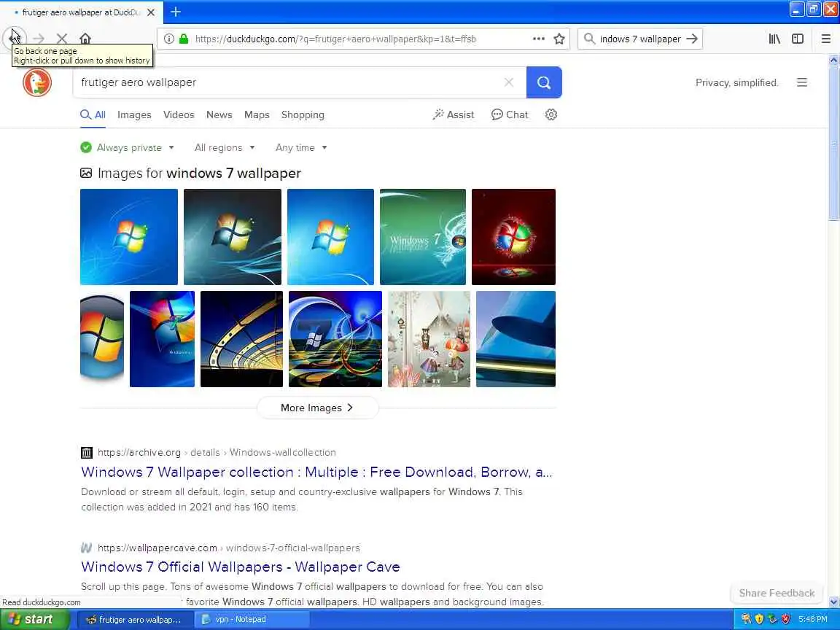
Task: Click the Firefox search bar magnifier icon
Action: pos(589,39)
